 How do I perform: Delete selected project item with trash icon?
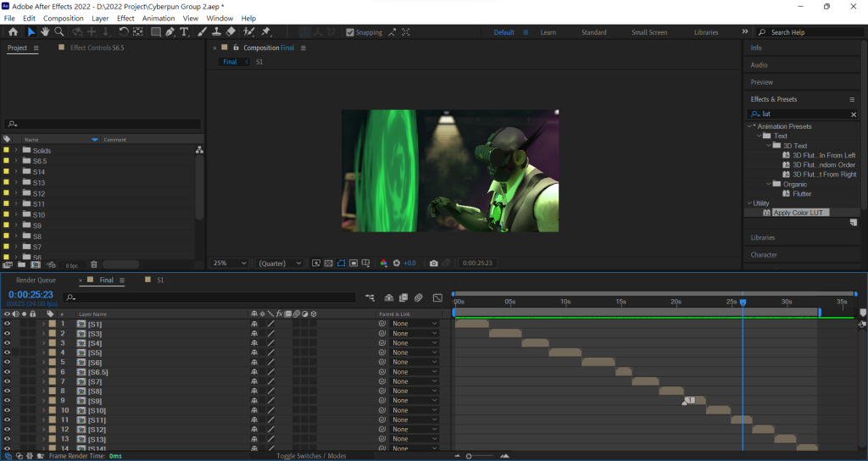pos(93,264)
